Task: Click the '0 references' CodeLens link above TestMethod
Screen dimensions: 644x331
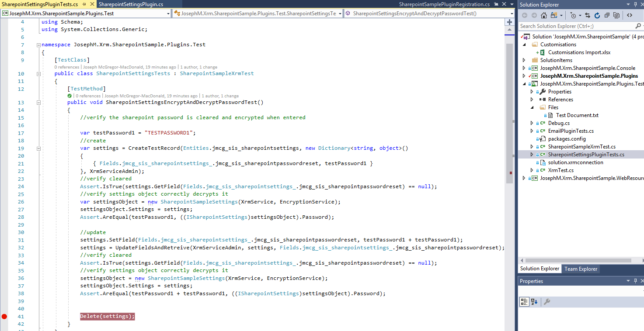Action: pos(88,96)
